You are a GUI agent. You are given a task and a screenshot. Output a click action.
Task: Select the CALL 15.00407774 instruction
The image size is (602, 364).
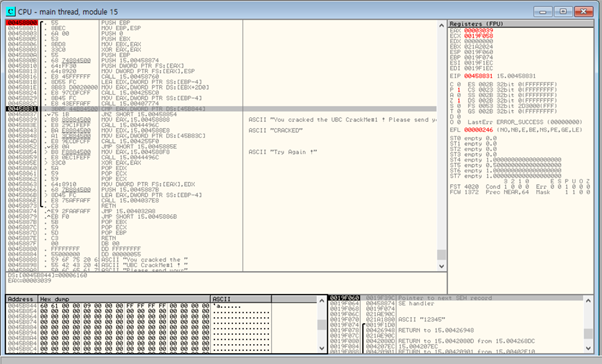130,104
